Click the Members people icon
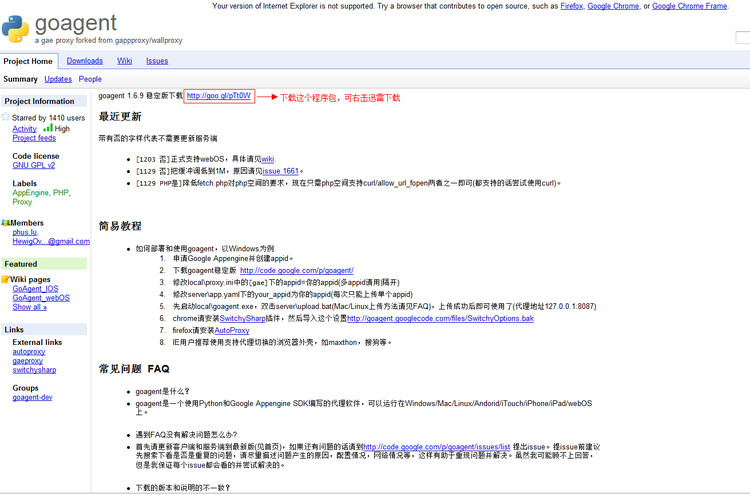Screen dimensions: 750x494 [x=5, y=222]
